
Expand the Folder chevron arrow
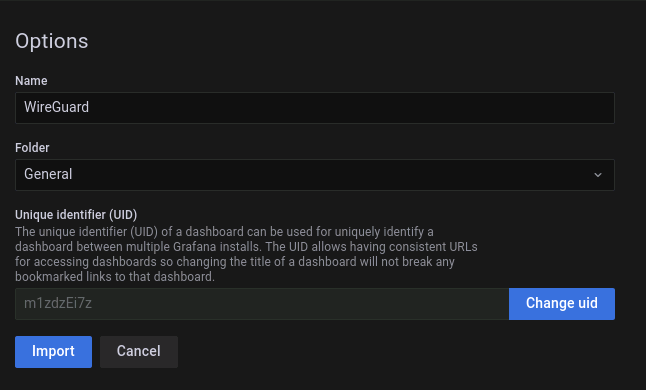pyautogui.click(x=598, y=175)
